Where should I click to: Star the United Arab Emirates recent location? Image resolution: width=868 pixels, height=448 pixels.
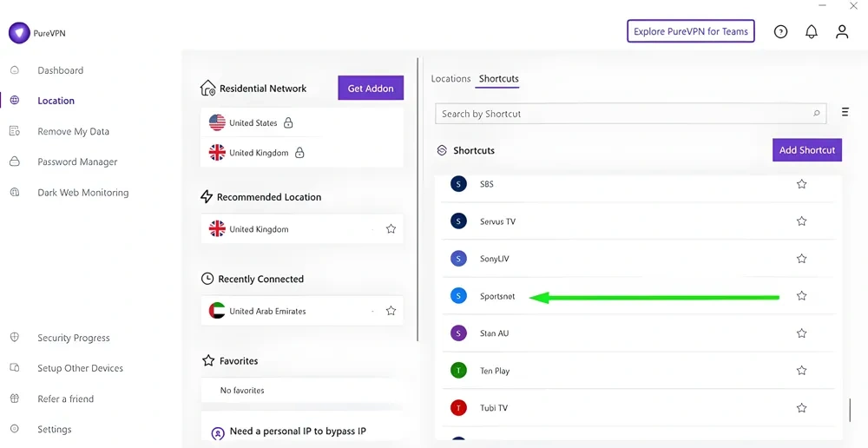(391, 311)
